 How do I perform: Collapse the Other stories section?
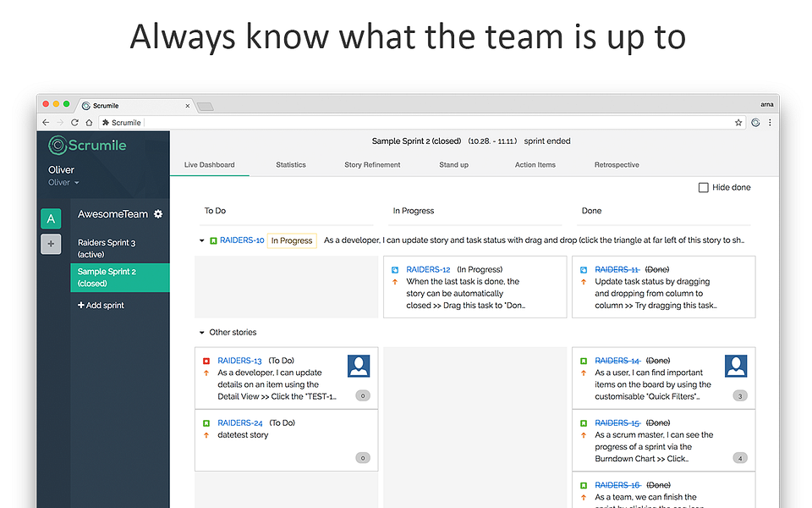[202, 332]
